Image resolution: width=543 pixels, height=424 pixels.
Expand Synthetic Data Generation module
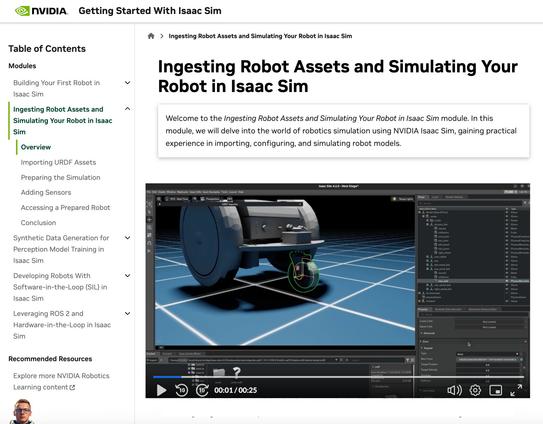[127, 238]
